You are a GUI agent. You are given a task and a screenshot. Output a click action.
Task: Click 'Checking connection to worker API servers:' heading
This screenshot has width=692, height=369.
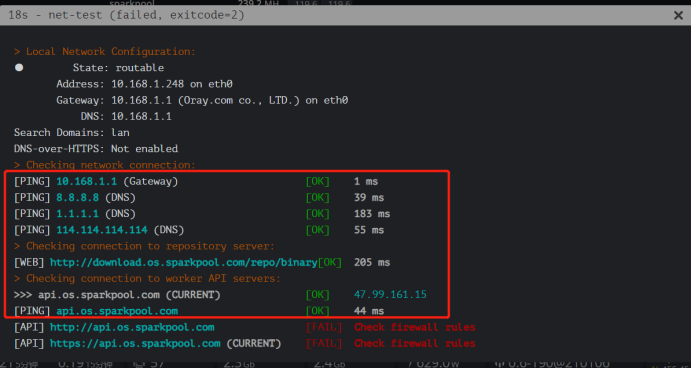point(153,279)
